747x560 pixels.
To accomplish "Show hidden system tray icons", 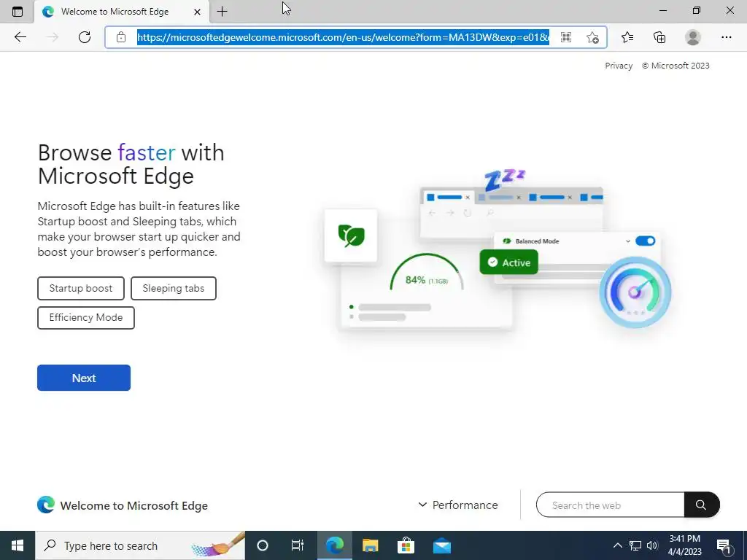I will (x=617, y=545).
